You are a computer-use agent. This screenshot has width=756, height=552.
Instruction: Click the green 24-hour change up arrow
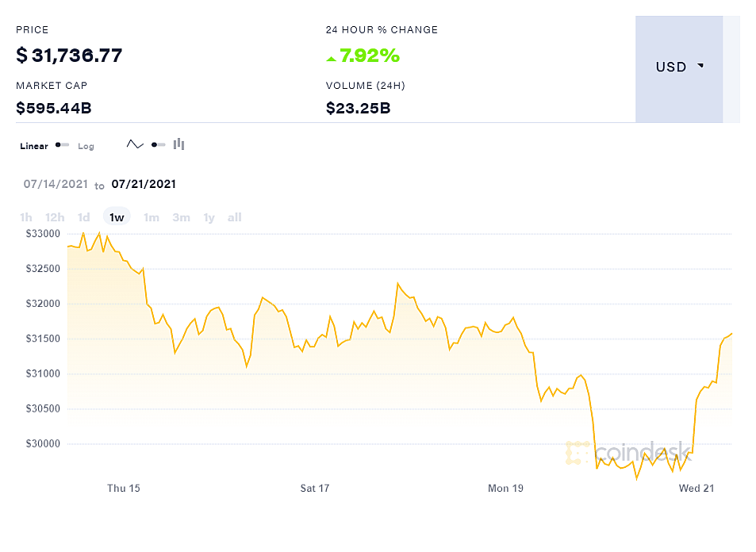[332, 56]
